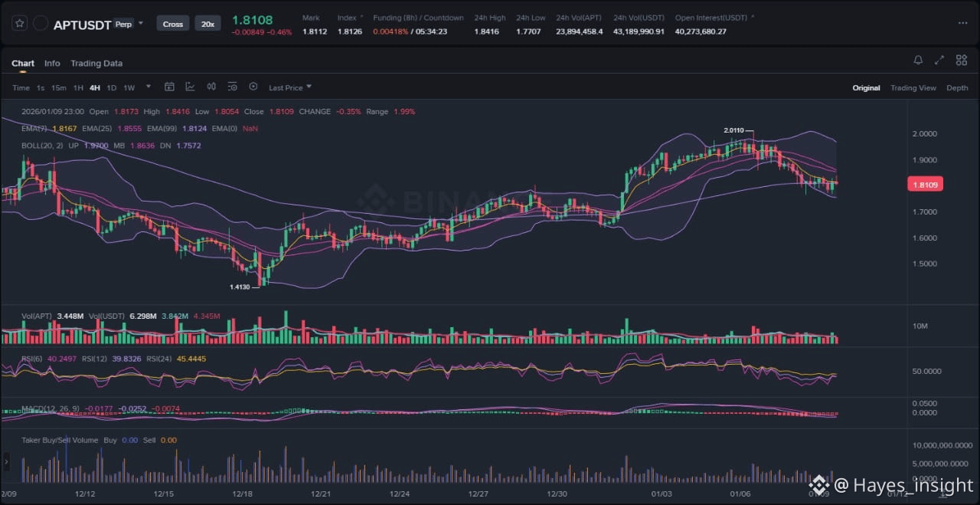
Task: Expand the side panel arrow at left edge
Action: pyautogui.click(x=6, y=461)
